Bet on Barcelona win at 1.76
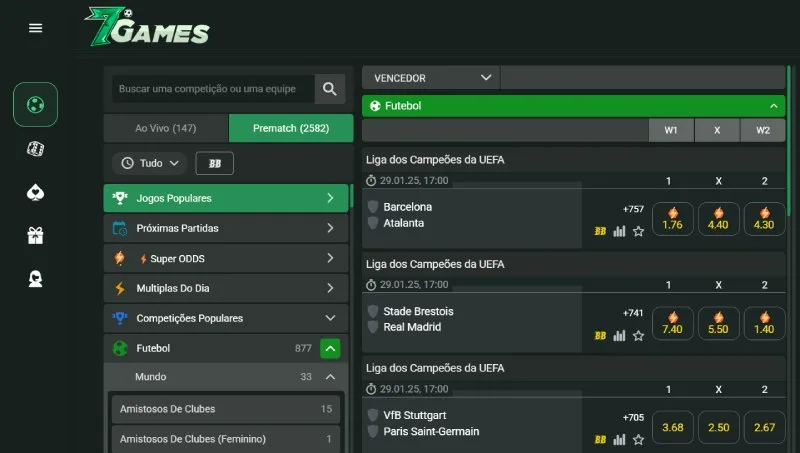 (x=672, y=219)
